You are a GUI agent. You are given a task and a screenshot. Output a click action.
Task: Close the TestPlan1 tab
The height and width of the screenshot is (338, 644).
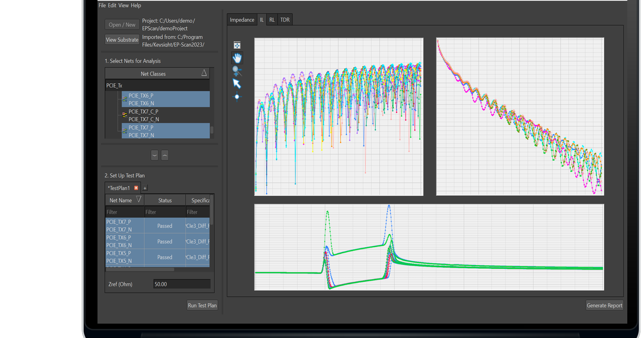tap(136, 188)
